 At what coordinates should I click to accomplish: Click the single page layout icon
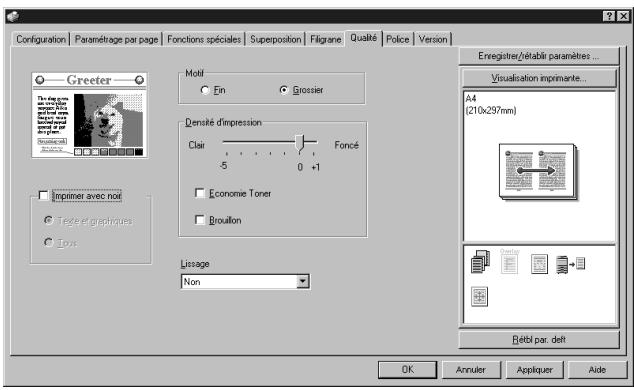pyautogui.click(x=539, y=264)
